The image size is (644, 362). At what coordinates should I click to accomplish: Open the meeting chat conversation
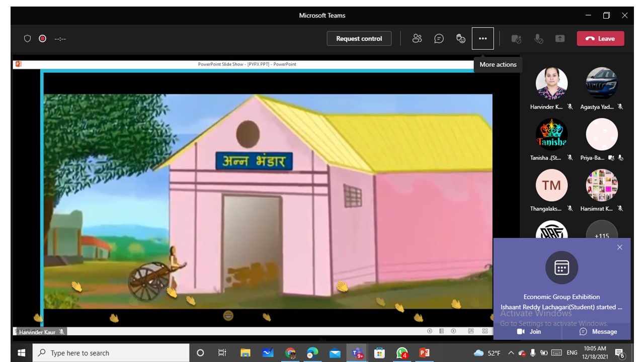coord(439,39)
